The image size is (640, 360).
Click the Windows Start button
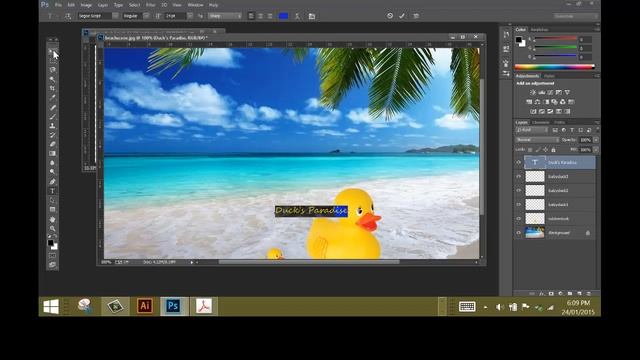pyautogui.click(x=51, y=306)
